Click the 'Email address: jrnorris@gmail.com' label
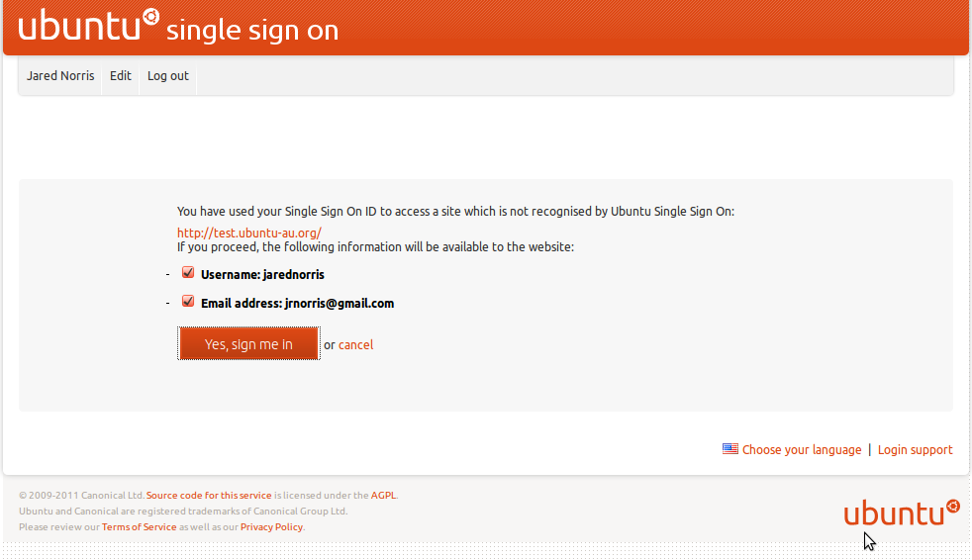 [297, 304]
